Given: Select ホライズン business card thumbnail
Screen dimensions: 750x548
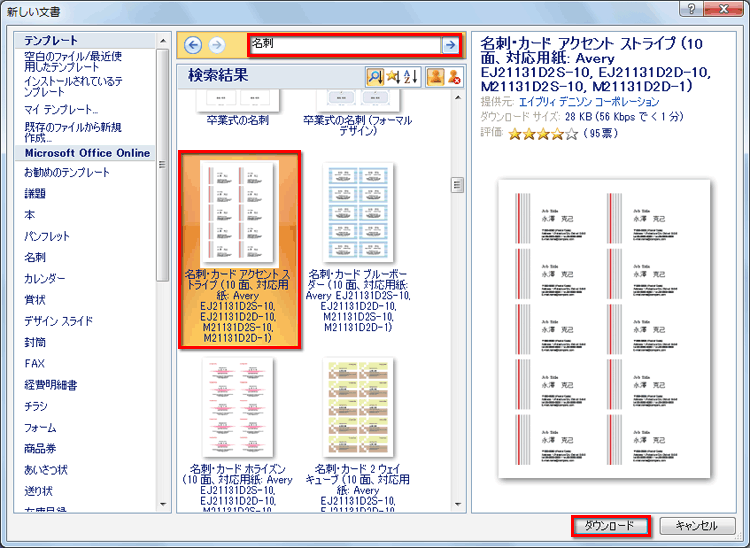Looking at the screenshot, I should [238, 407].
